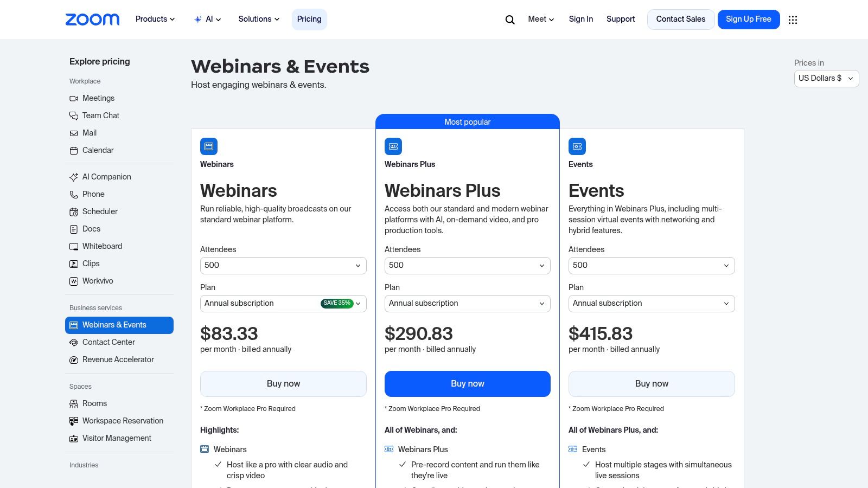The height and width of the screenshot is (488, 868).
Task: Click the Clips icon in the sidebar
Action: pos(74,264)
